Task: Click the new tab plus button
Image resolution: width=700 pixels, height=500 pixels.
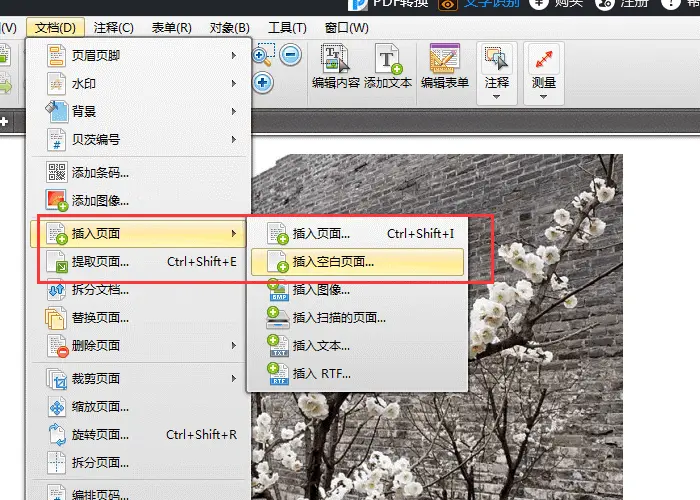Action: [4, 121]
